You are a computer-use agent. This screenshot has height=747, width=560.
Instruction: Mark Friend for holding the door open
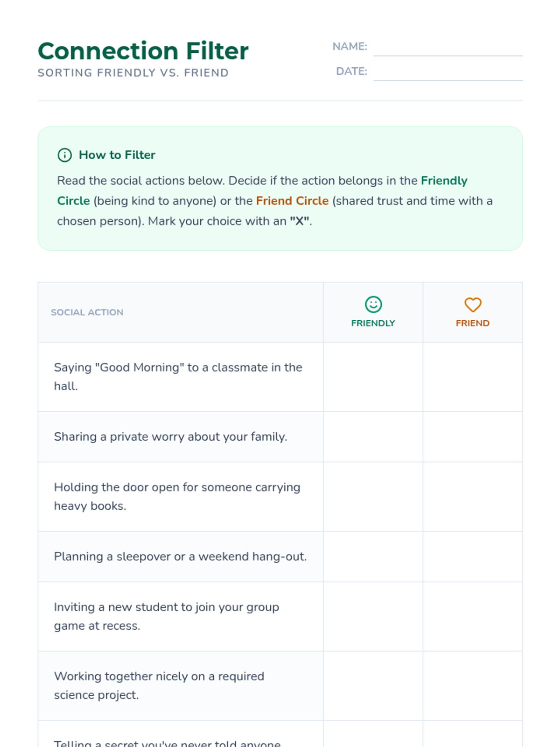pyautogui.click(x=472, y=496)
